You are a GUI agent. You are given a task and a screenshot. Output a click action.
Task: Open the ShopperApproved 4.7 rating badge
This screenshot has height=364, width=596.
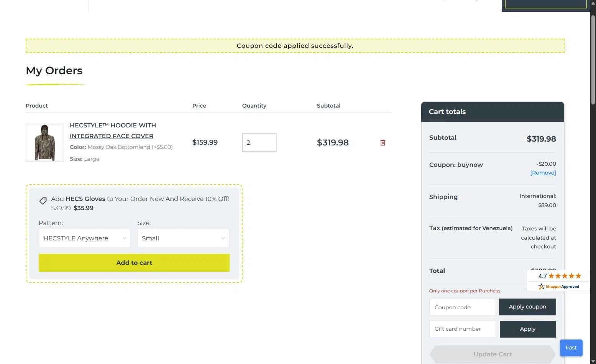click(x=558, y=281)
